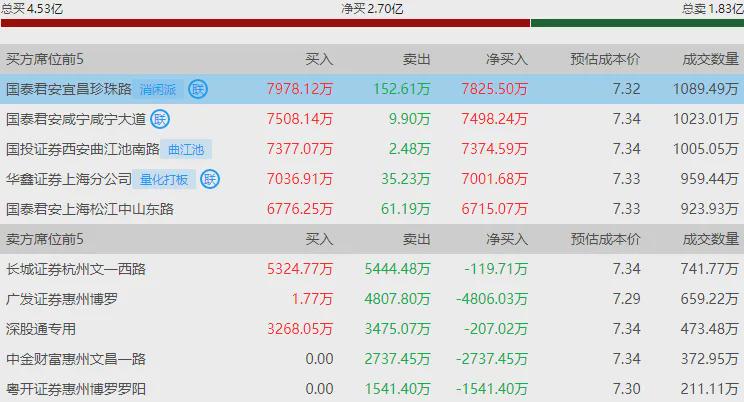Click 买入 column header in seller table

(x=319, y=239)
